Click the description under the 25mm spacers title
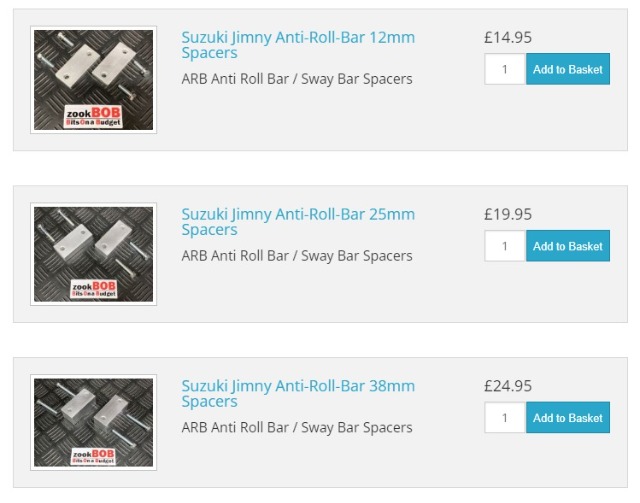 pyautogui.click(x=297, y=255)
